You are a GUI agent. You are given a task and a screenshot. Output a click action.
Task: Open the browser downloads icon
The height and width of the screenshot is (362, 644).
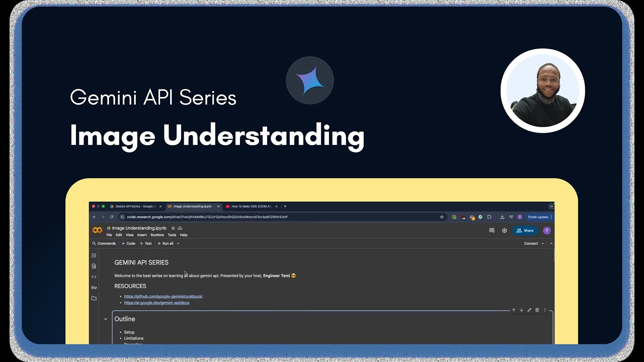coord(502,217)
